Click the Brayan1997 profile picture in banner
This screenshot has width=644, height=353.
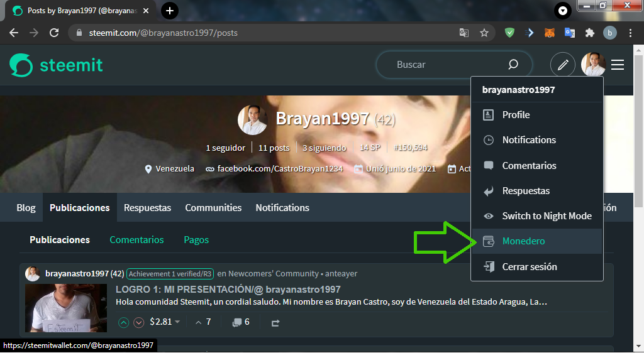pyautogui.click(x=252, y=120)
